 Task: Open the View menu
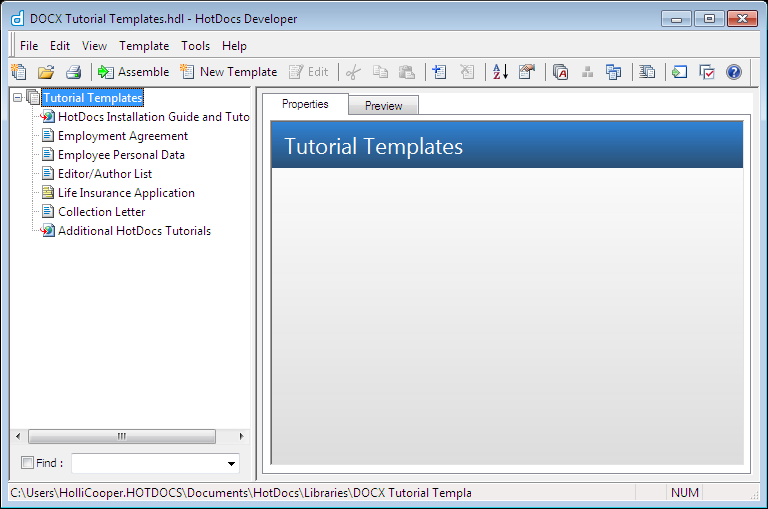pyautogui.click(x=94, y=46)
